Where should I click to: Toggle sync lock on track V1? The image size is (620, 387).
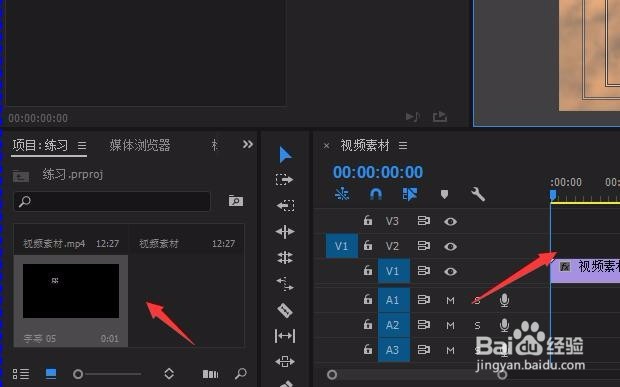[423, 271]
